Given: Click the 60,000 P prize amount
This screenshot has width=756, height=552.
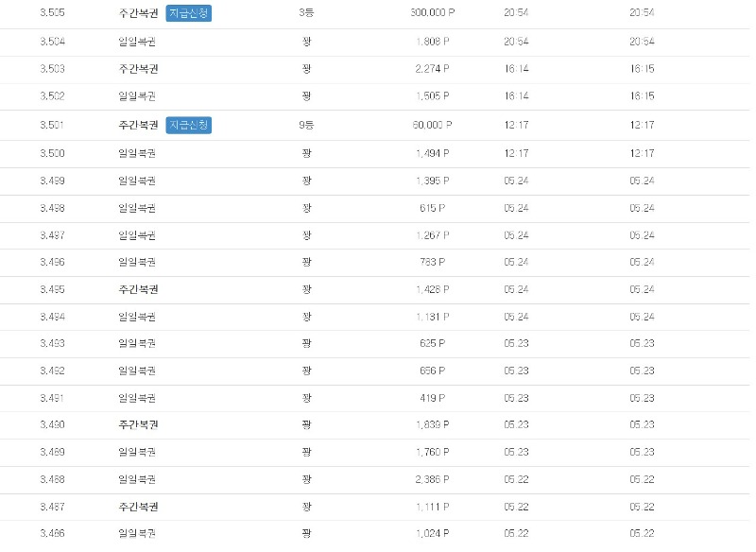Looking at the screenshot, I should [433, 126].
